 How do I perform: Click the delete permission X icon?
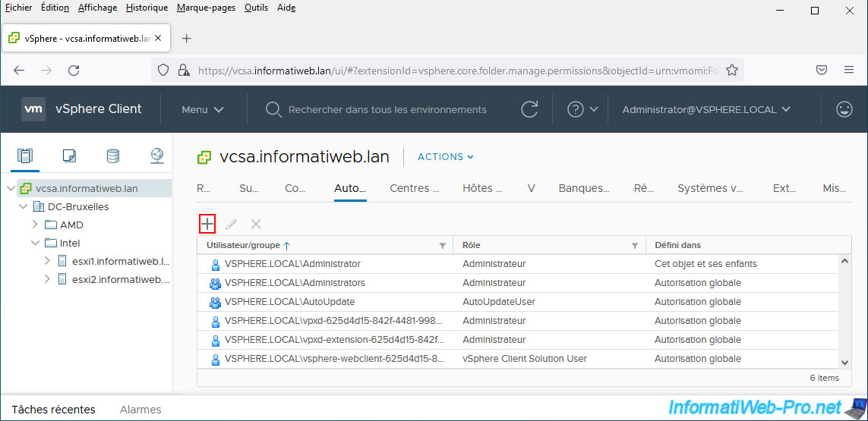tap(256, 224)
